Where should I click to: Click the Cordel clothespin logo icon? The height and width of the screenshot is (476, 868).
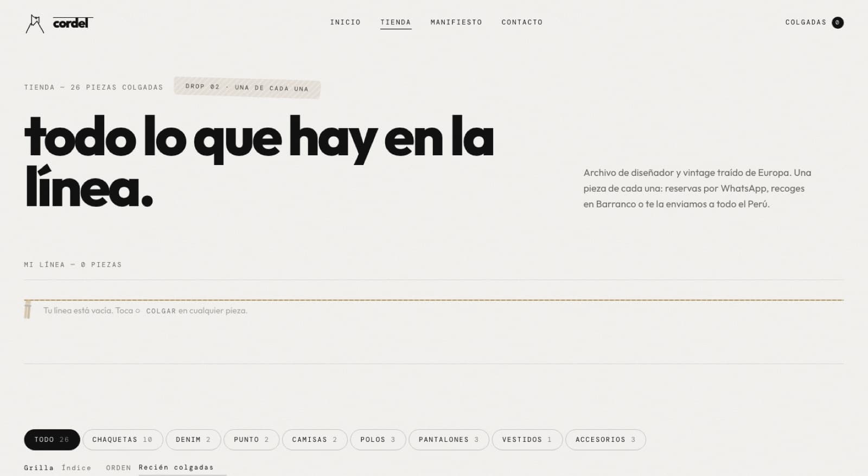click(35, 23)
